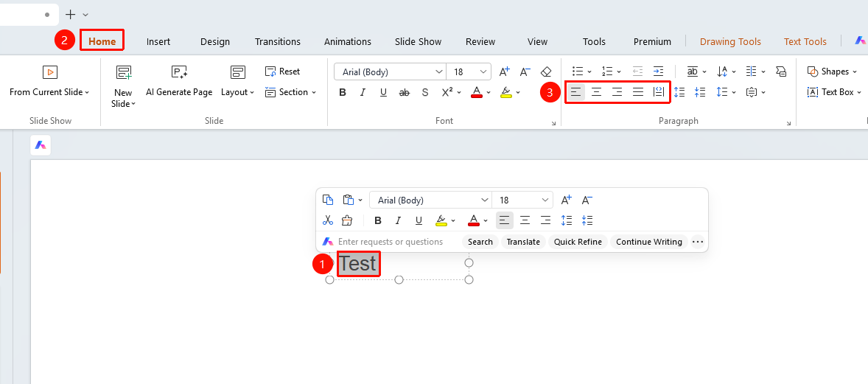
Task: Toggle Underline in the floating toolbar
Action: (419, 220)
